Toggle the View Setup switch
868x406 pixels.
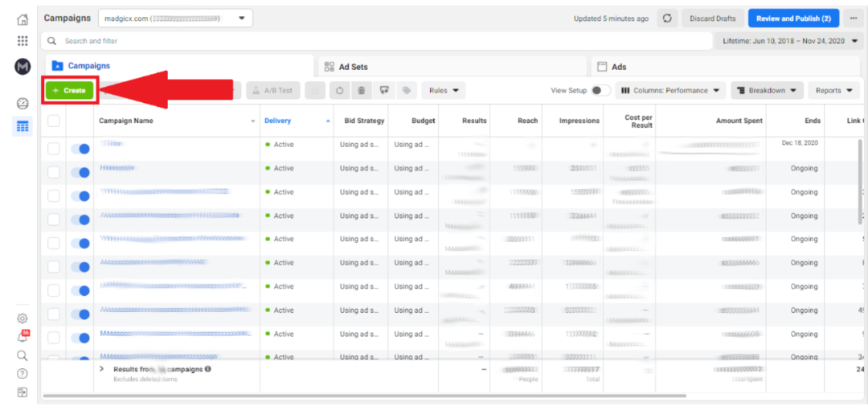600,91
